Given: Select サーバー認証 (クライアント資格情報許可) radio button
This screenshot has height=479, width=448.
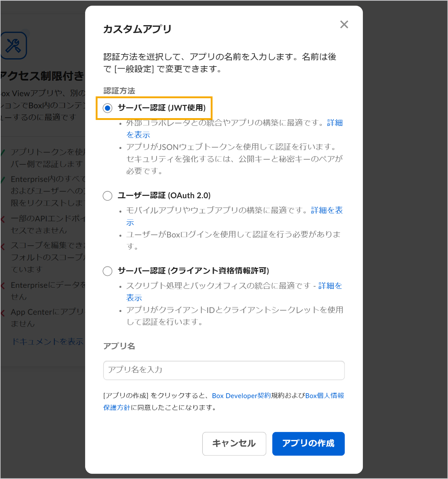Looking at the screenshot, I should click(107, 271).
